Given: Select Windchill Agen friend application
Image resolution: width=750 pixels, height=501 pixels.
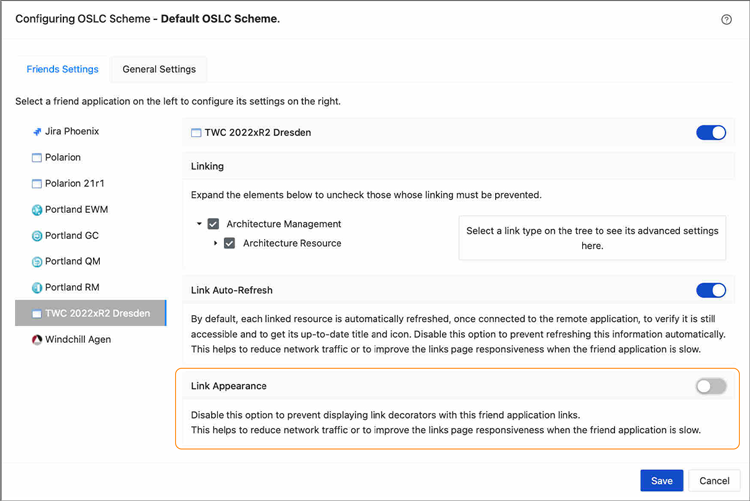Looking at the screenshot, I should 90,339.
